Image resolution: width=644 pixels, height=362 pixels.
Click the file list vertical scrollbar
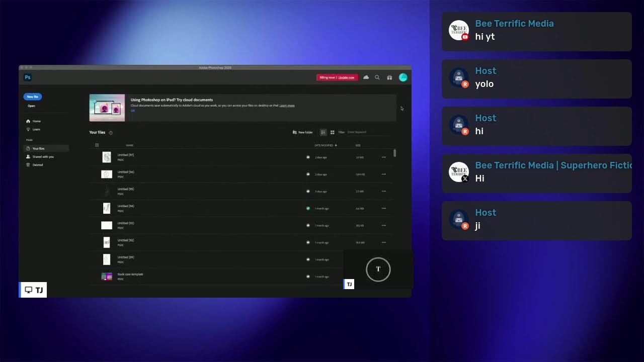395,153
